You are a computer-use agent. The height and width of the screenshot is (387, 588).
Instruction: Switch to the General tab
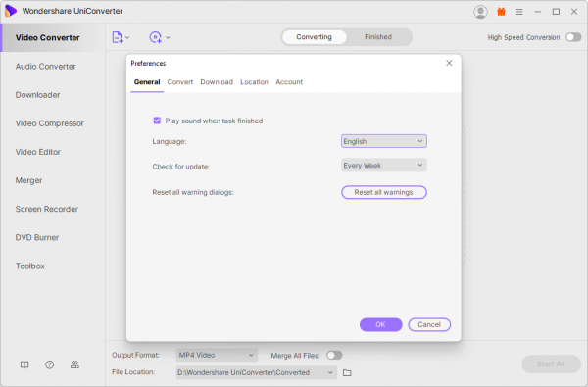tap(147, 81)
